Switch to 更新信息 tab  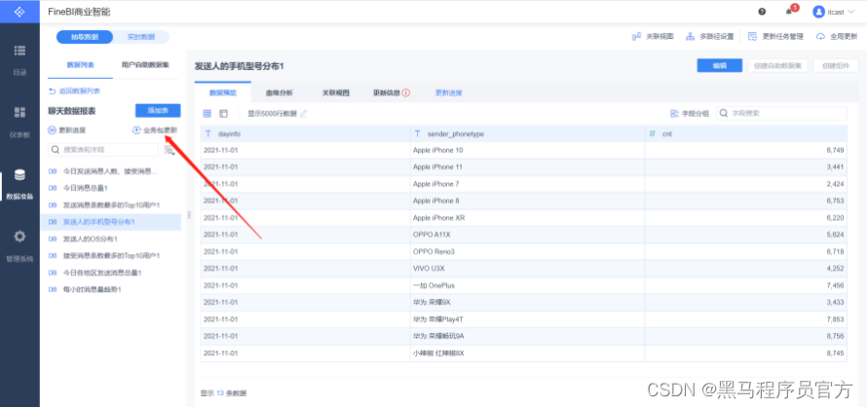(387, 93)
